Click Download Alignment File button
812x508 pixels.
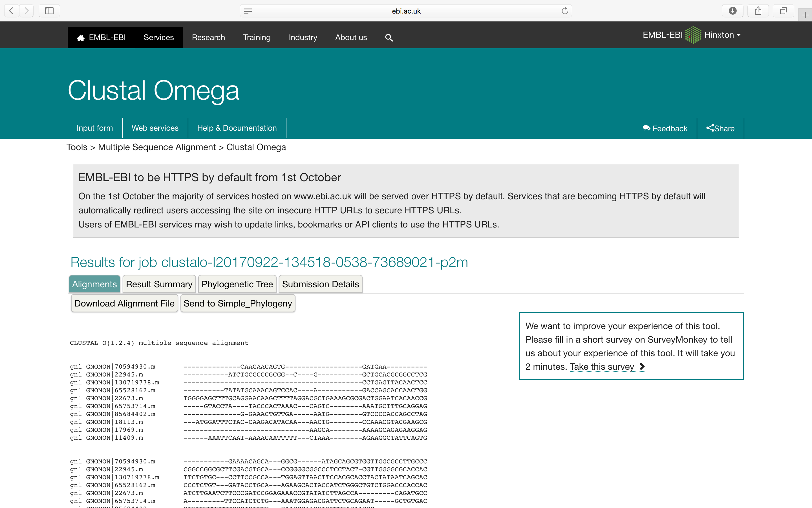click(x=125, y=303)
